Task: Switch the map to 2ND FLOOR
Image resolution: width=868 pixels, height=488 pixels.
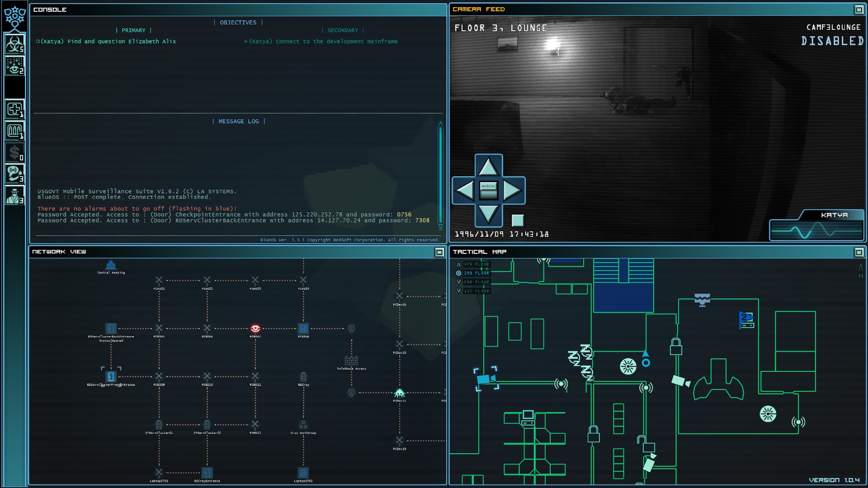Action: [x=472, y=282]
